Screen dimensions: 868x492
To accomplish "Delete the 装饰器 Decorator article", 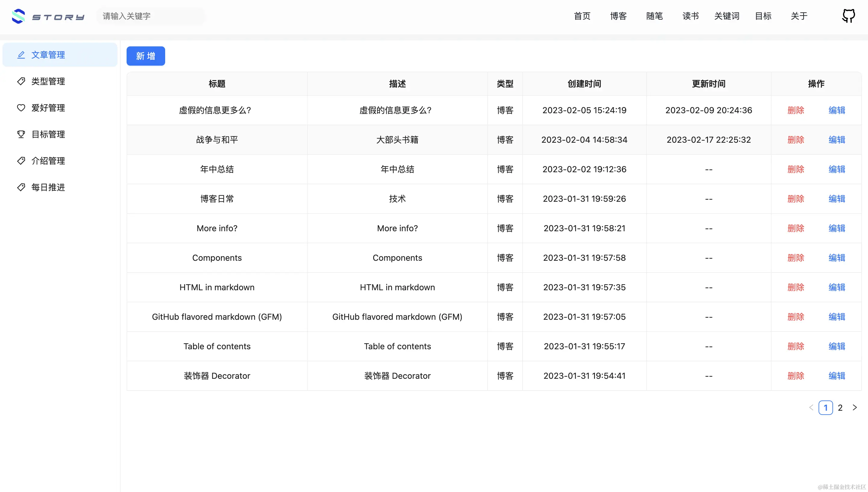I will [796, 375].
